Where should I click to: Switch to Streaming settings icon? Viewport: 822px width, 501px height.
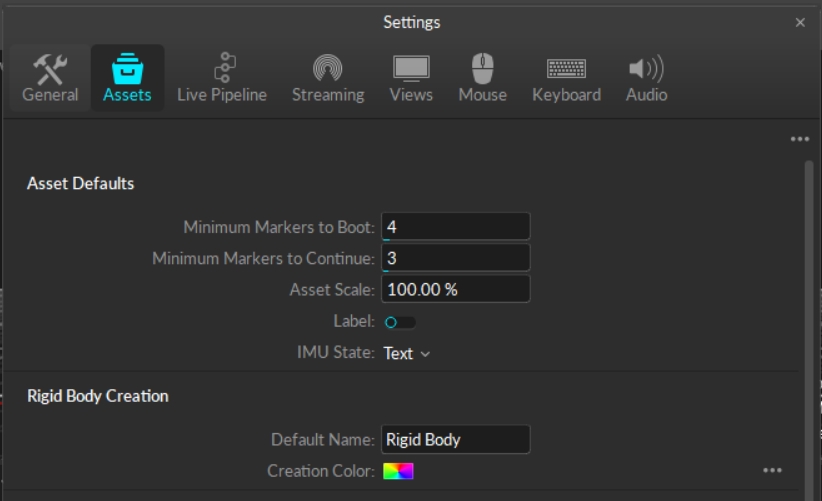(x=327, y=69)
